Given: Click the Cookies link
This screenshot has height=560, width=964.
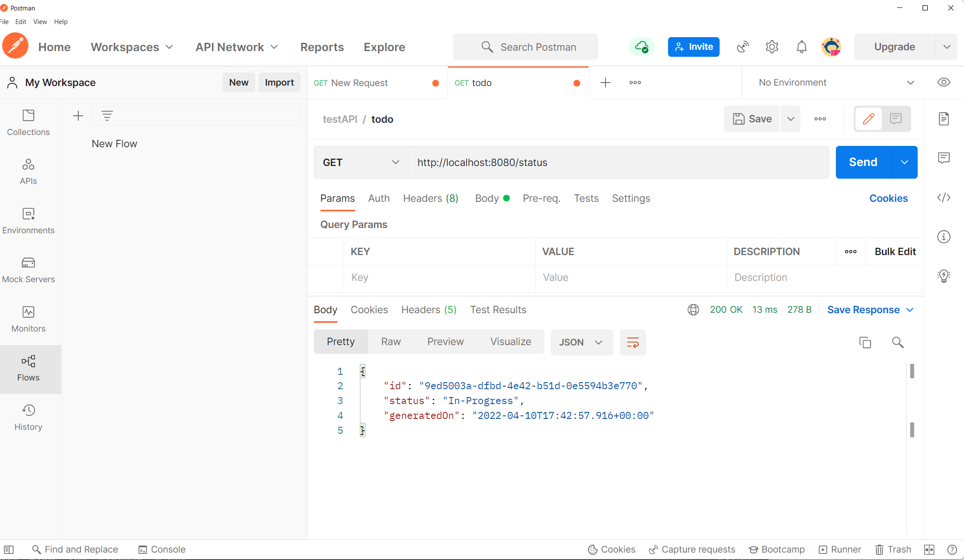Looking at the screenshot, I should [x=888, y=198].
